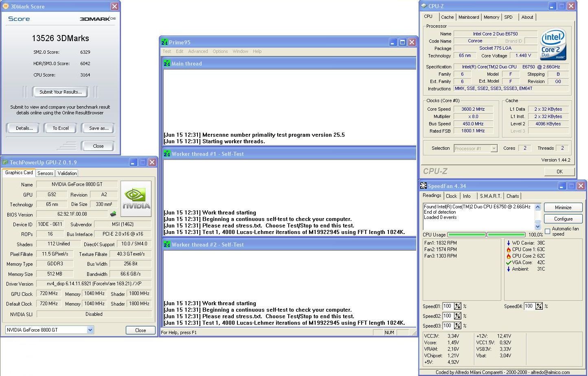Screen dimensions: 588x376
Task: Click the NVIDIA logo in GPU-Z
Action: [x=136, y=199]
